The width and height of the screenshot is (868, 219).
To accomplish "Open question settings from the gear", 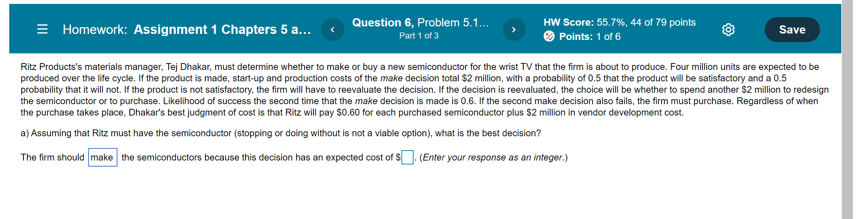I will pos(728,30).
